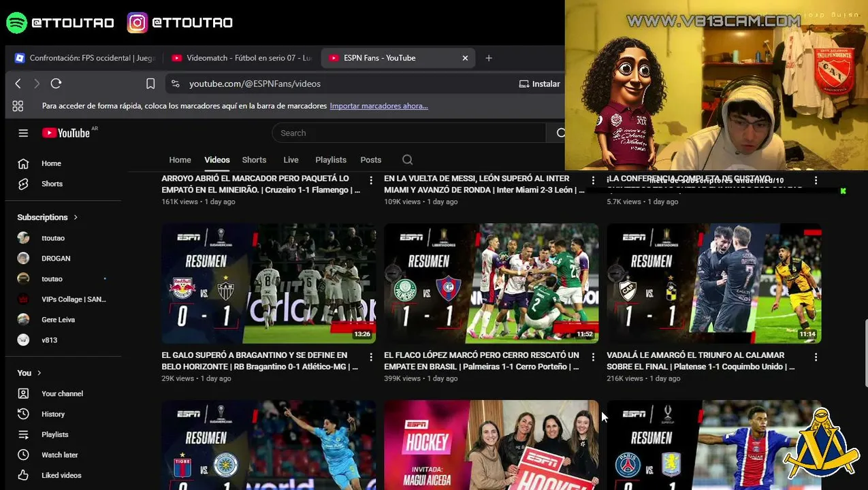This screenshot has height=490, width=868.
Task: Open the Instagram @ttoutao overlay icon
Action: (x=137, y=22)
